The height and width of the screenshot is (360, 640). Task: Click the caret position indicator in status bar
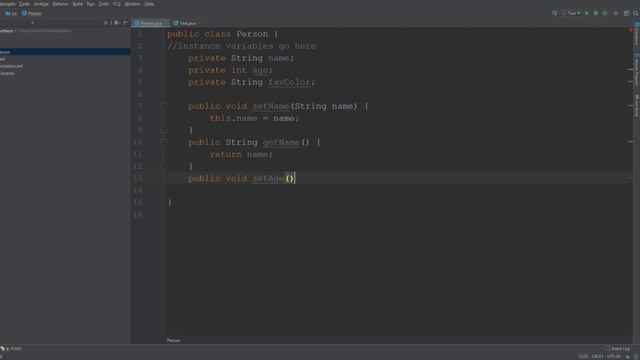(x=583, y=357)
